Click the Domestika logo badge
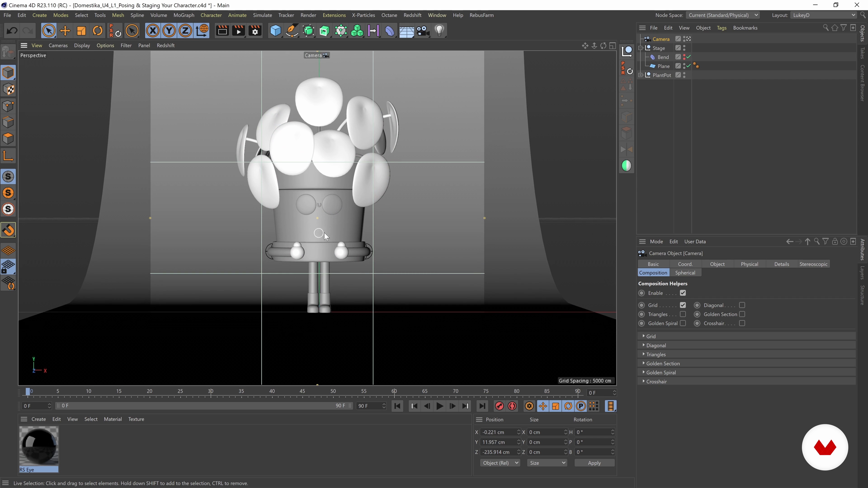 click(825, 447)
